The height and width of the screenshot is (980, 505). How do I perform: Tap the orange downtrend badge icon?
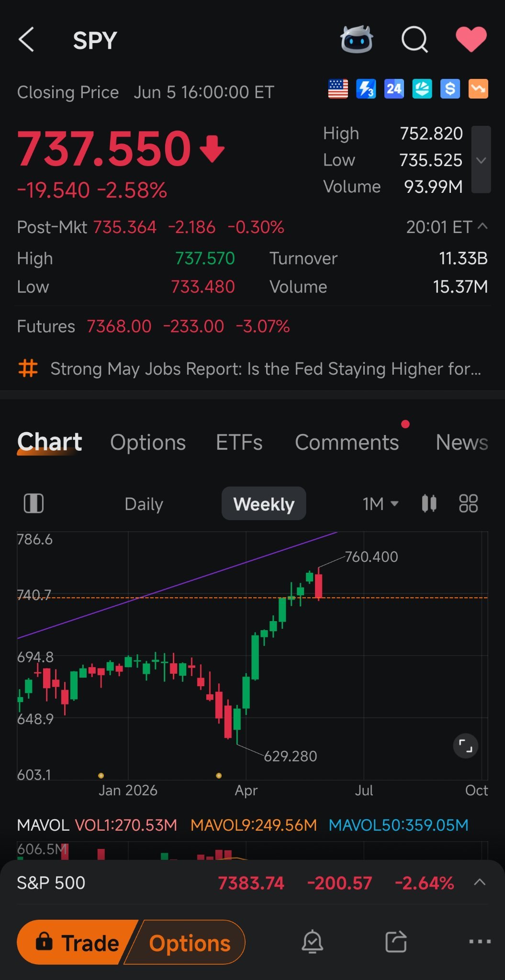[478, 89]
